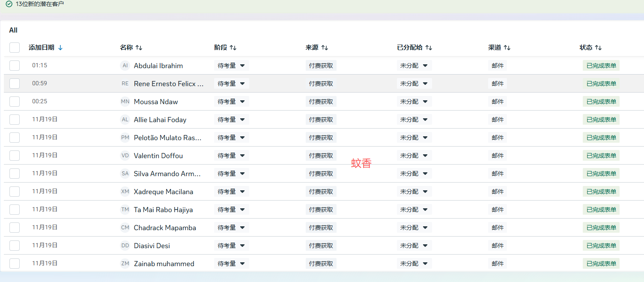644x282 pixels.
Task: Click 付费获取 source tag for Ta Mai Rabo Hajiya
Action: [321, 210]
